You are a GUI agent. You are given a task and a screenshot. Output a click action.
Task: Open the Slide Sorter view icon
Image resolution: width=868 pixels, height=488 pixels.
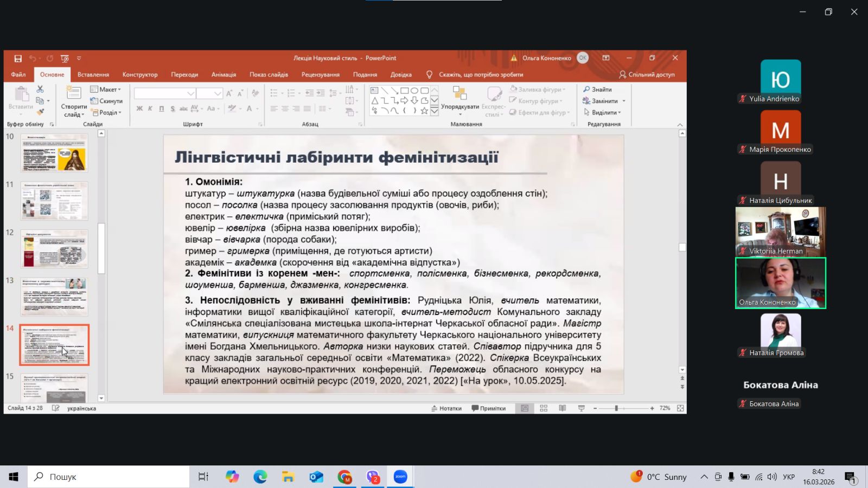pyautogui.click(x=544, y=408)
